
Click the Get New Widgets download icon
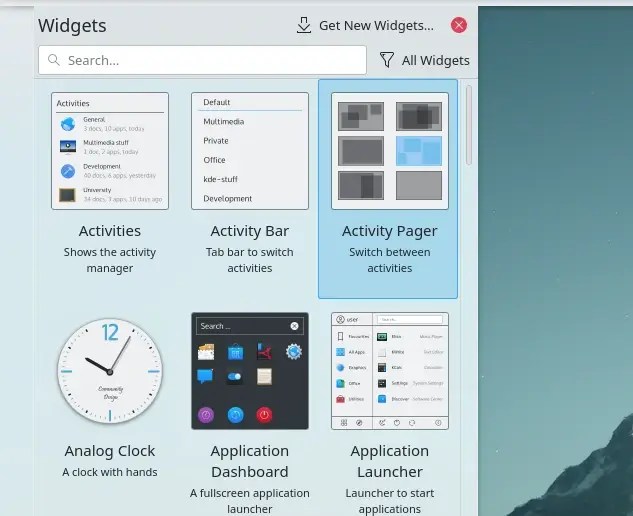pyautogui.click(x=304, y=25)
